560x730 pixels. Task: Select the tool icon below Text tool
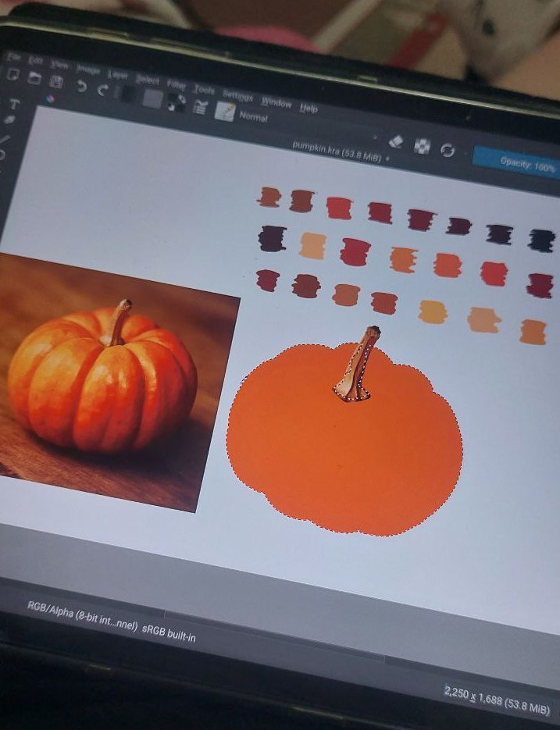(10, 119)
